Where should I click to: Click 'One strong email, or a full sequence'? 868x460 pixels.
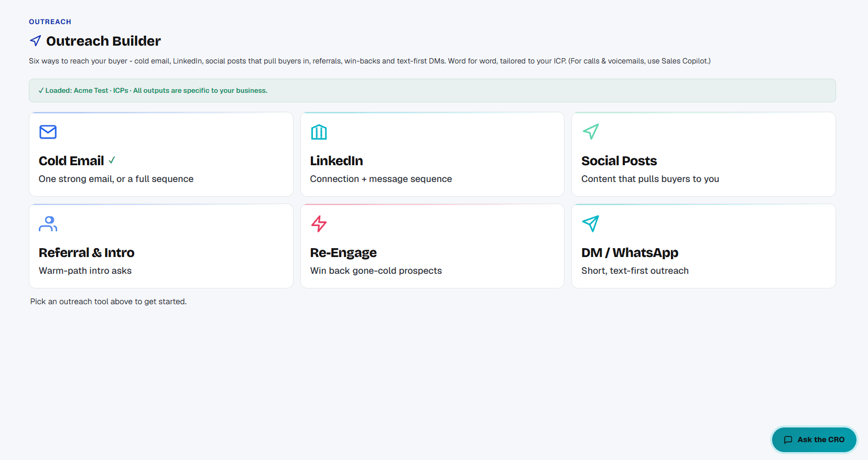pos(116,179)
